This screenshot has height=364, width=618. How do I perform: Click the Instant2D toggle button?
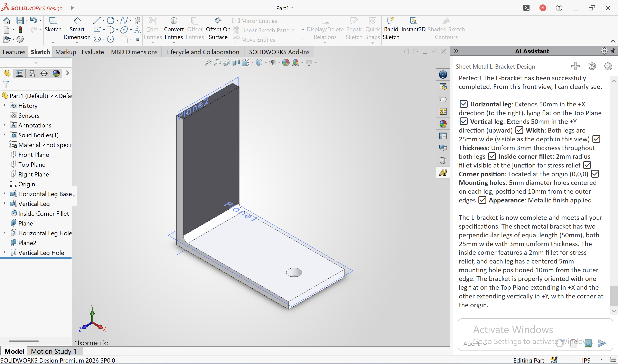click(x=413, y=25)
